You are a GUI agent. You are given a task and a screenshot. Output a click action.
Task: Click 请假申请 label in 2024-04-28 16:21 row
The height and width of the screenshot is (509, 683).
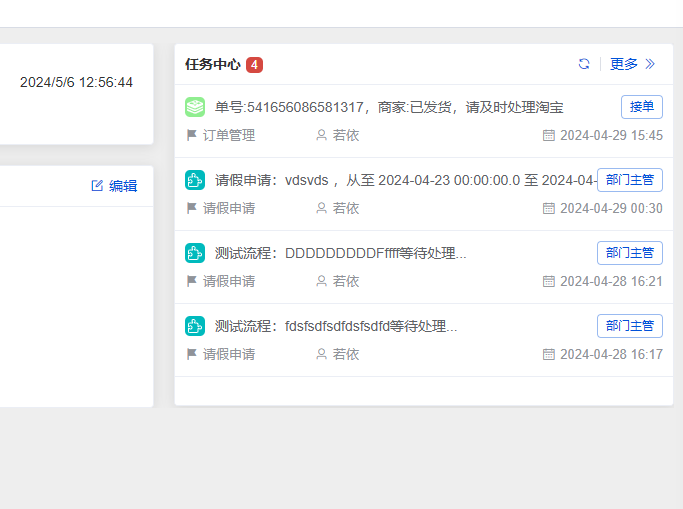[x=229, y=282]
